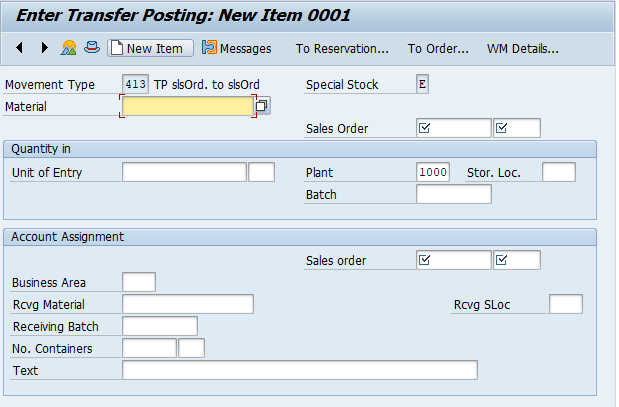Open WM Details...

(x=522, y=48)
